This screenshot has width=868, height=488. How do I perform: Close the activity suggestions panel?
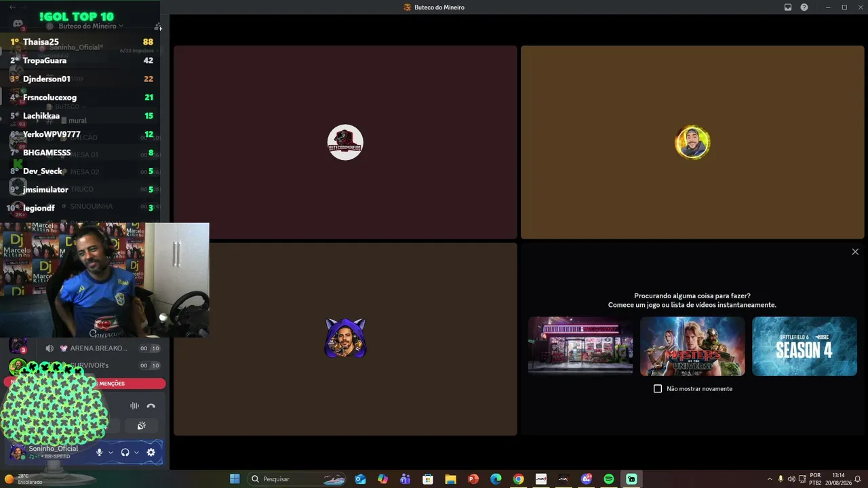pos(855,252)
